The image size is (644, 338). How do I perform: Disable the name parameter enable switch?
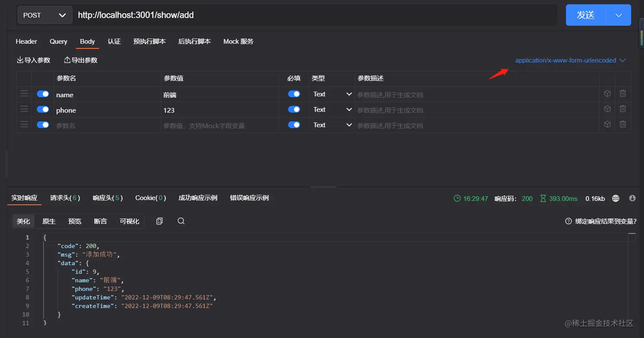(x=43, y=94)
